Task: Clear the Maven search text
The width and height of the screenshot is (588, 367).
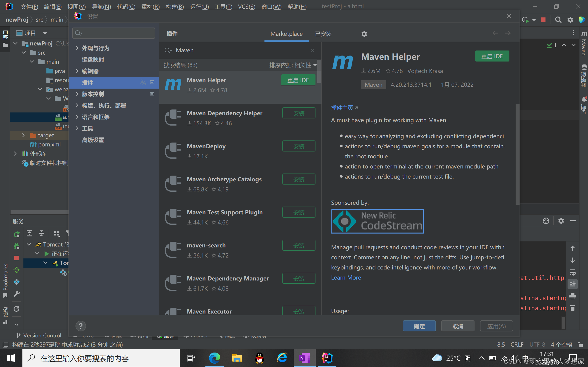Action: point(312,50)
